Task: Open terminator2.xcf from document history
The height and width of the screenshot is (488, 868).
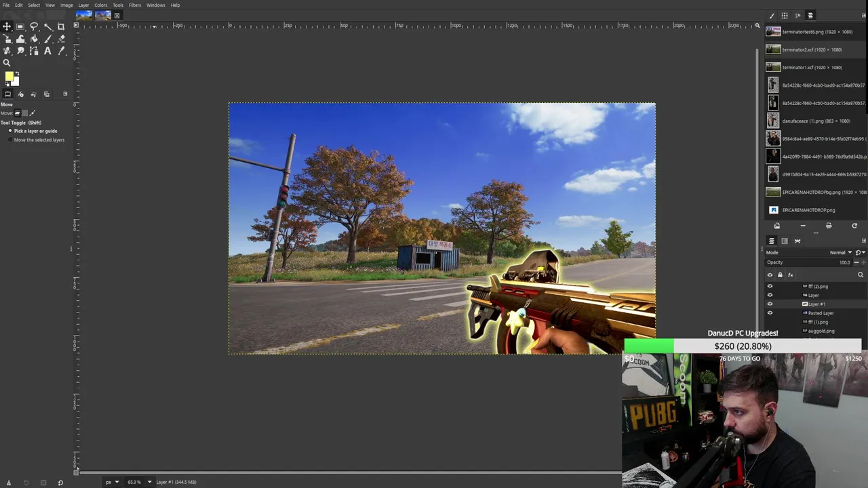Action: [816, 49]
